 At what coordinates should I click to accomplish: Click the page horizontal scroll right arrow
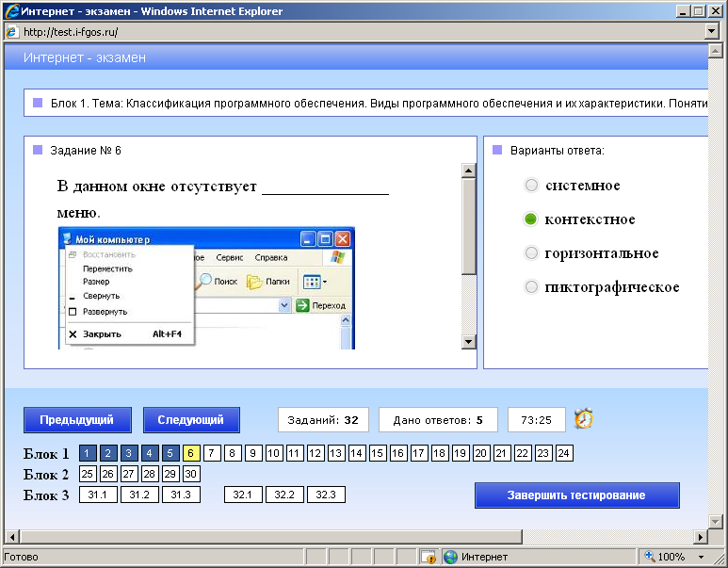[x=701, y=537]
